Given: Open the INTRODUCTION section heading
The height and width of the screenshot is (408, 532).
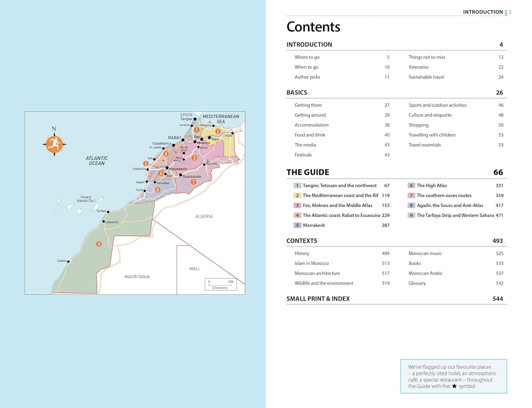Looking at the screenshot, I should tap(309, 45).
